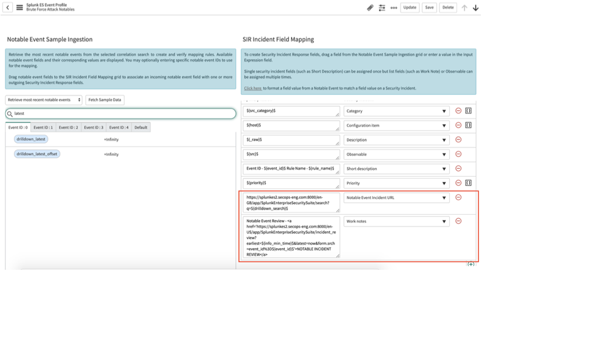Remove the Category mapping row
Image resolution: width=605 pixels, height=364 pixels.
(x=459, y=111)
